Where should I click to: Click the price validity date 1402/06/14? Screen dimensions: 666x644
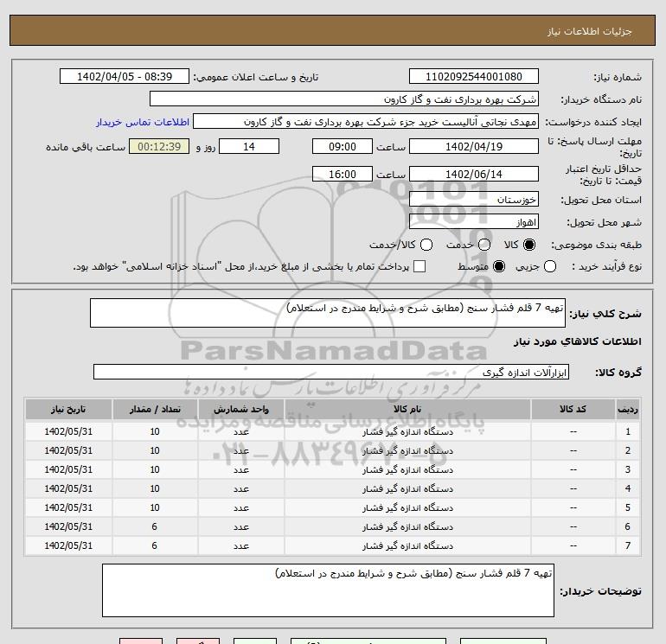[474, 174]
